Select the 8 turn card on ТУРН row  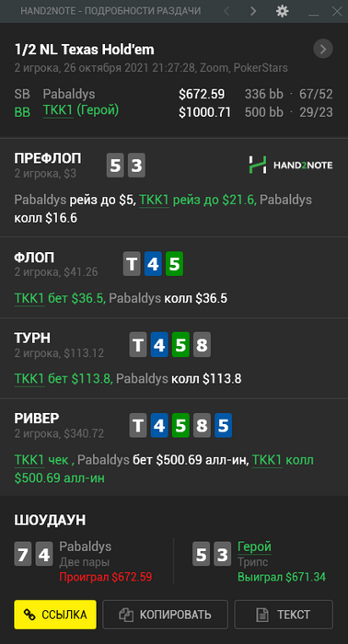tap(202, 344)
